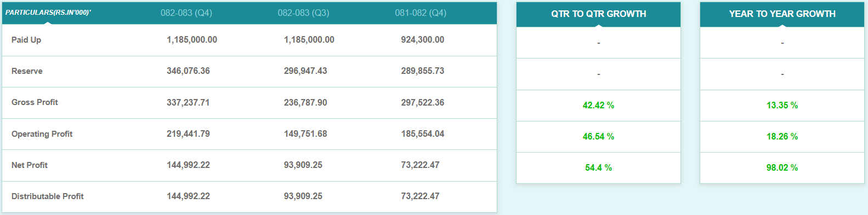The image size is (868, 215).
Task: Select the 082-083 (Q4) column header
Action: (186, 13)
